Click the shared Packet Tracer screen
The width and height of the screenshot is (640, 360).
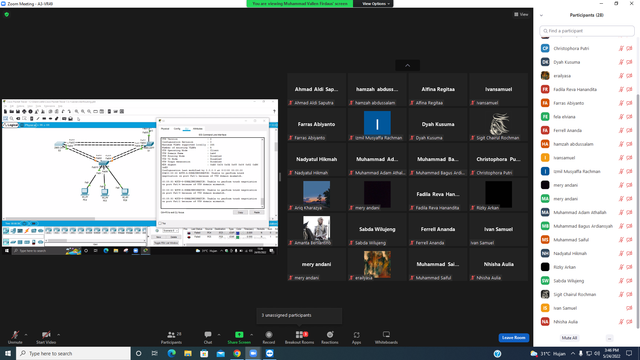pyautogui.click(x=140, y=176)
